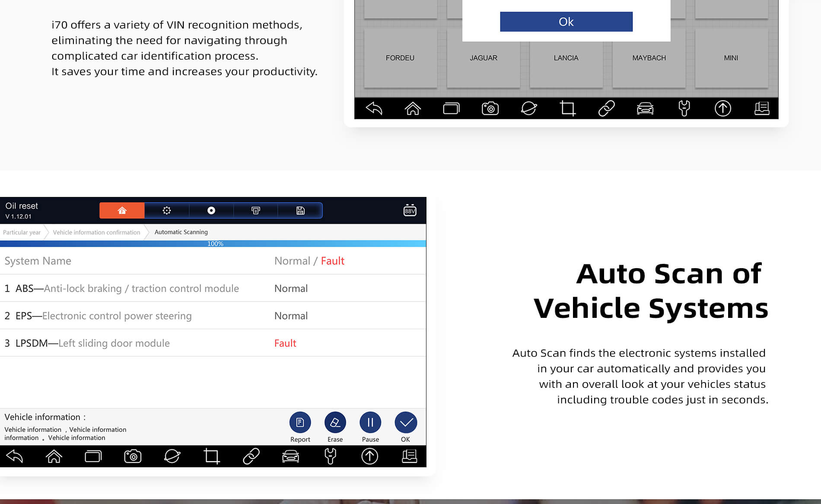Open the settings gear tab
Viewport: 821px width, 504px height.
tap(167, 210)
